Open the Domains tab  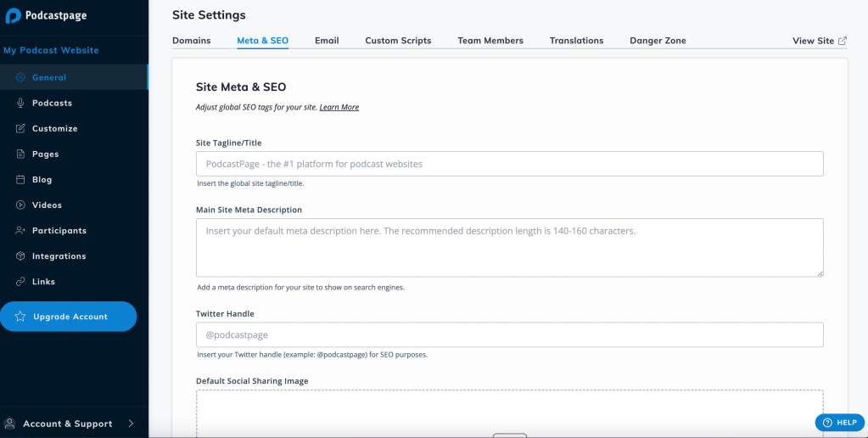[x=192, y=41]
